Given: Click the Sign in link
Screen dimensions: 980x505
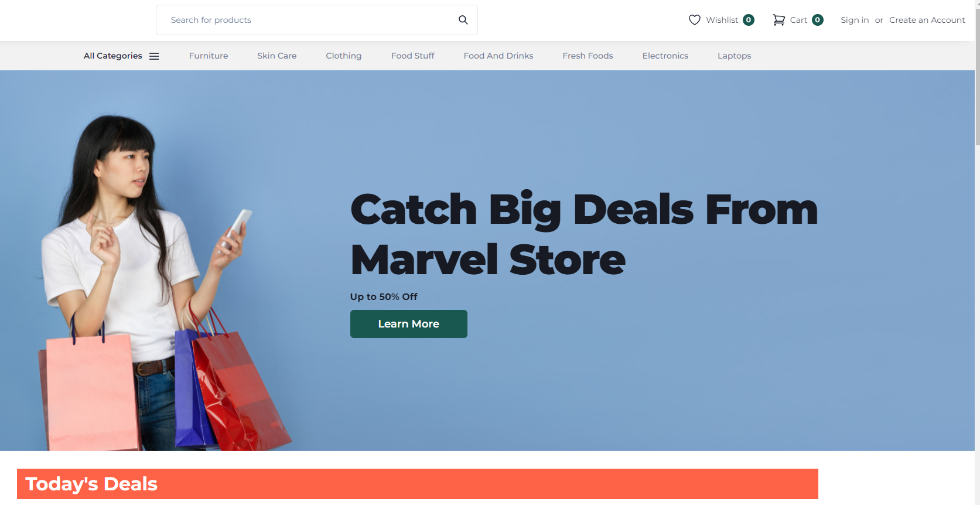Looking at the screenshot, I should [854, 20].
